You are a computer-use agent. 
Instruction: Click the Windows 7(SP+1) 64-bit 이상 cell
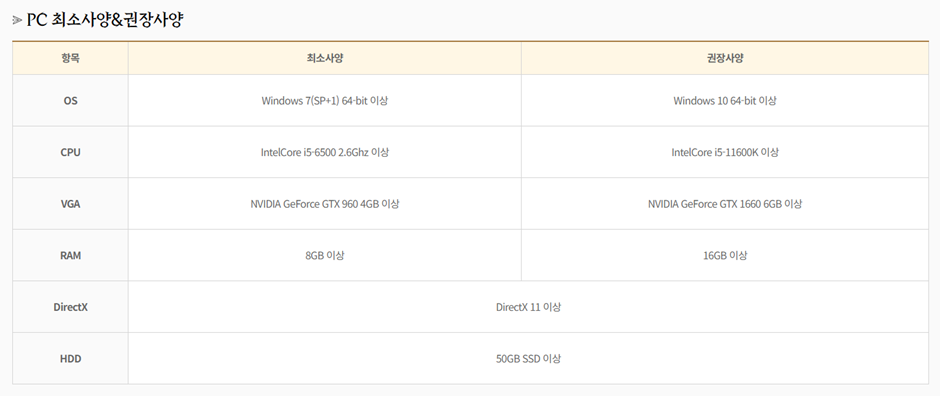pyautogui.click(x=324, y=101)
